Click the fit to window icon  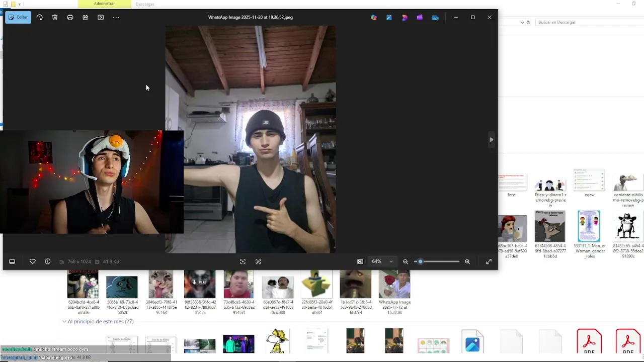tap(360, 261)
